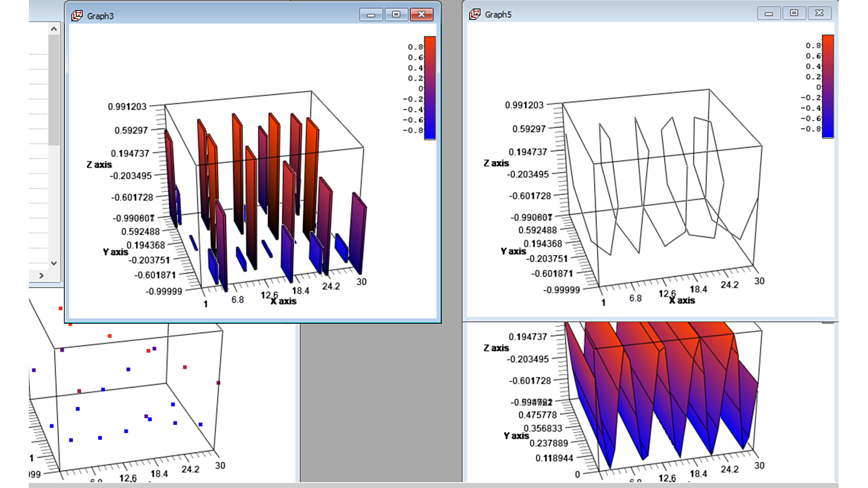Click the -0.8 legend value in Graph5 color scale
The image size is (868, 488).
point(811,129)
